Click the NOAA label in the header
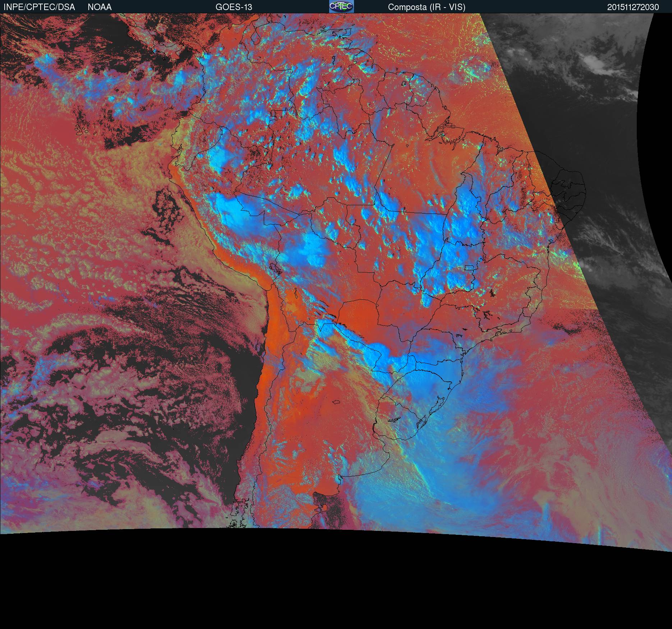Viewport: 672px width, 629px height. (100, 7)
